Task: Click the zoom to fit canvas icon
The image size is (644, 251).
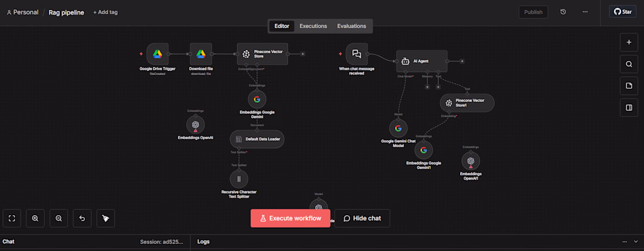Action: click(12, 219)
